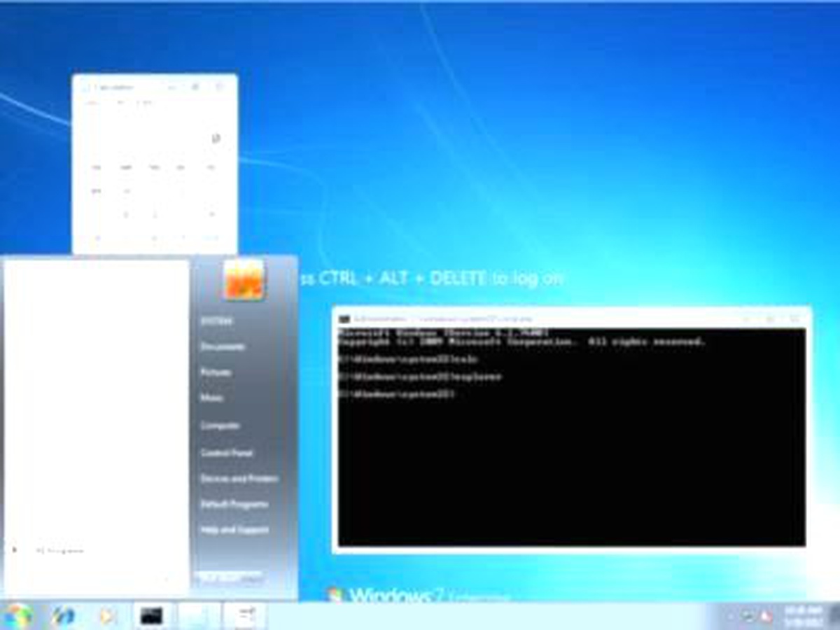Open the clock and date in taskbar

click(803, 616)
